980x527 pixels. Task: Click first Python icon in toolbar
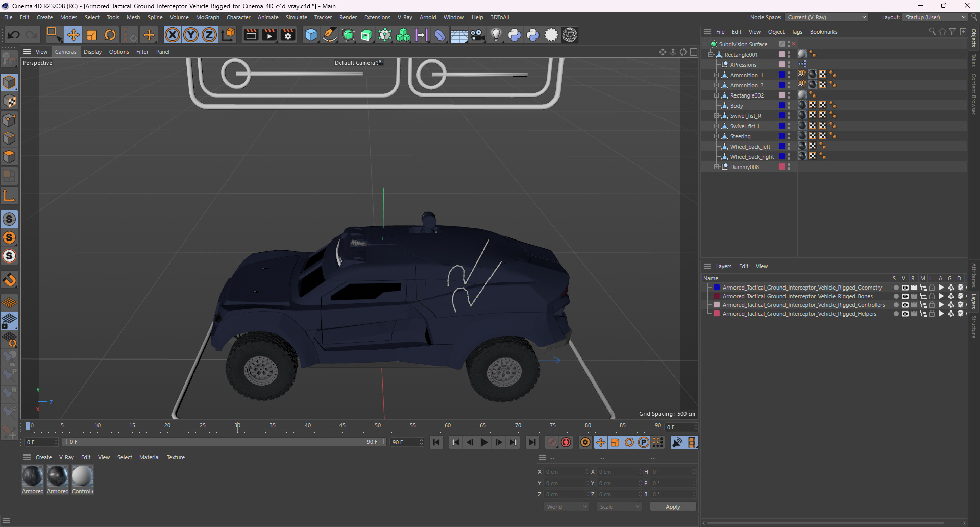coord(514,35)
